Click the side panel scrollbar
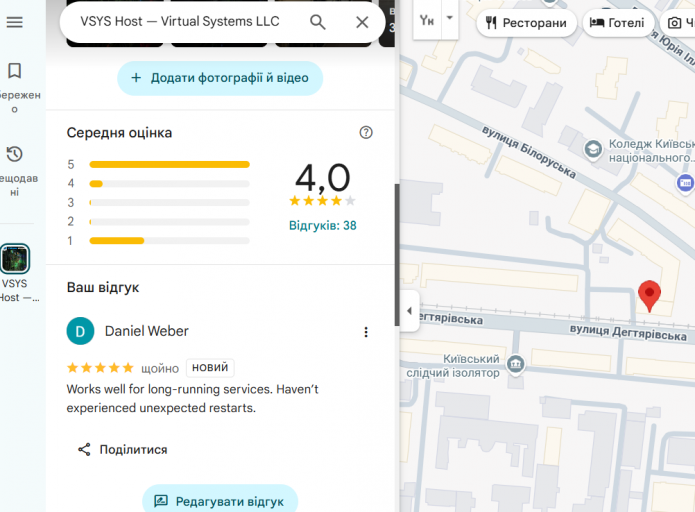695x512 pixels. pyautogui.click(x=397, y=255)
